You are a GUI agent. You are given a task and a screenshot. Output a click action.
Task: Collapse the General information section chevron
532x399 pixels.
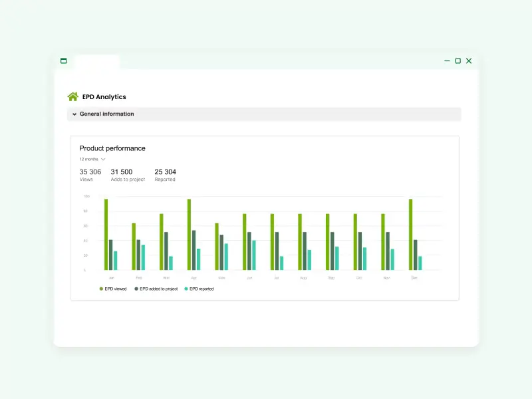click(74, 114)
